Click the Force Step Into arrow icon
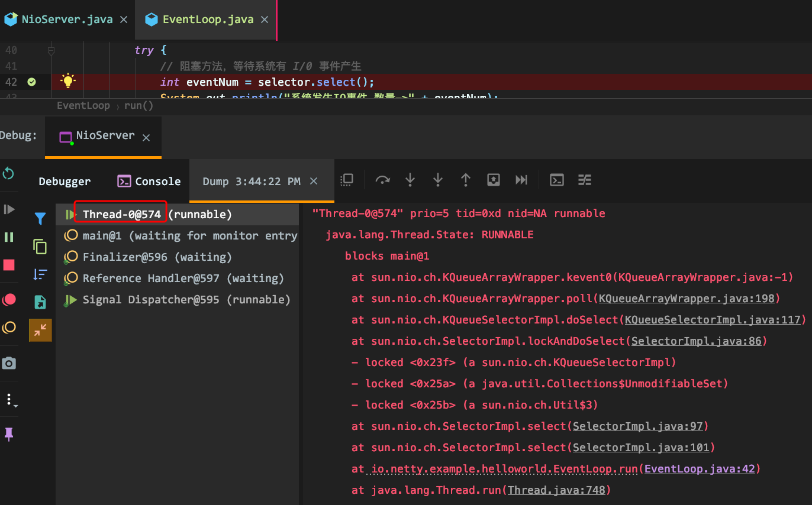Image resolution: width=812 pixels, height=505 pixels. [x=438, y=180]
